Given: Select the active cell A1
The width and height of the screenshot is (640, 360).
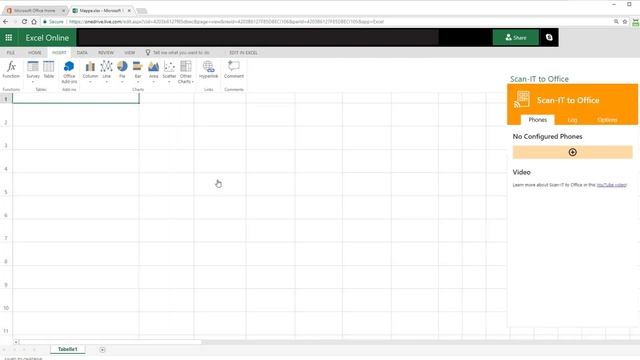Looking at the screenshot, I should (x=76, y=98).
